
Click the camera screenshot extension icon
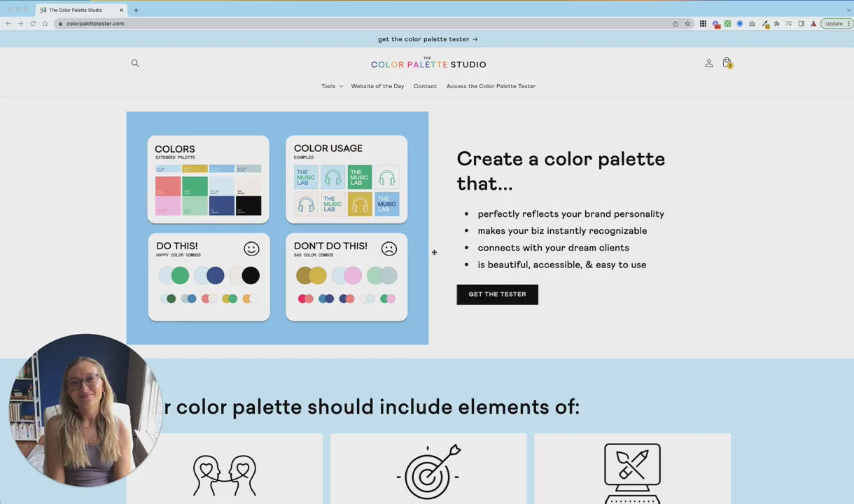(x=752, y=23)
